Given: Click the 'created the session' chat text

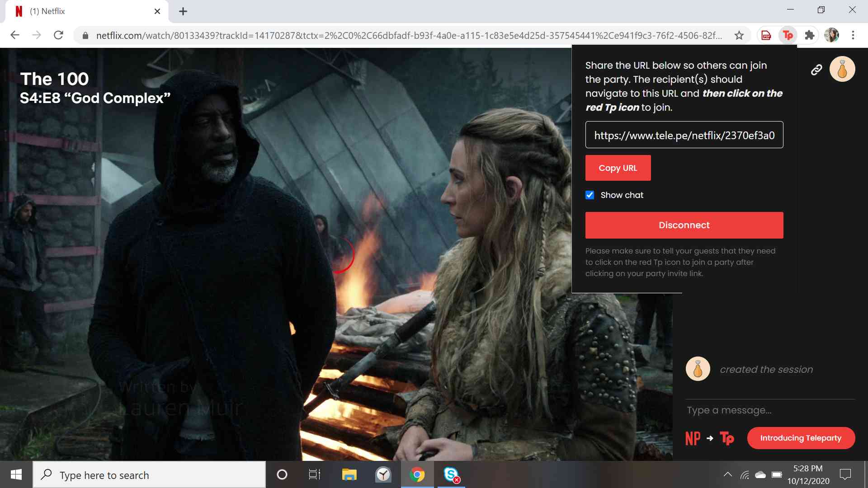Looking at the screenshot, I should pos(766,370).
